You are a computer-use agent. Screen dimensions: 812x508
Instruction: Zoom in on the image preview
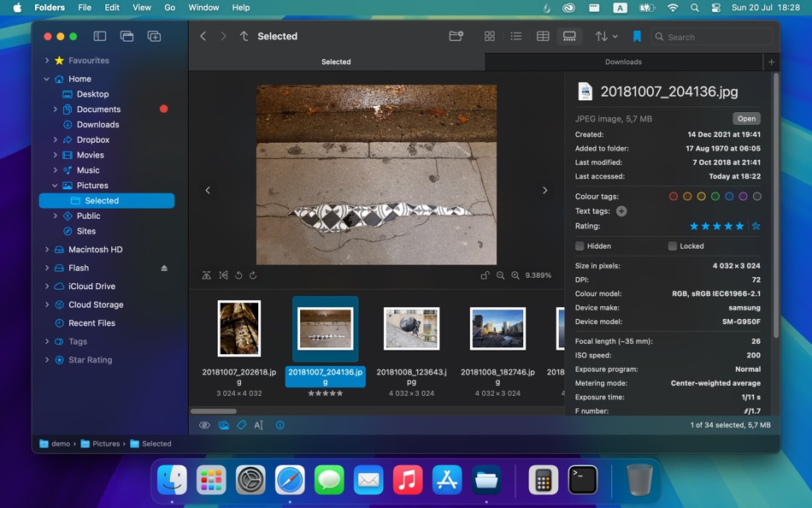coord(515,275)
